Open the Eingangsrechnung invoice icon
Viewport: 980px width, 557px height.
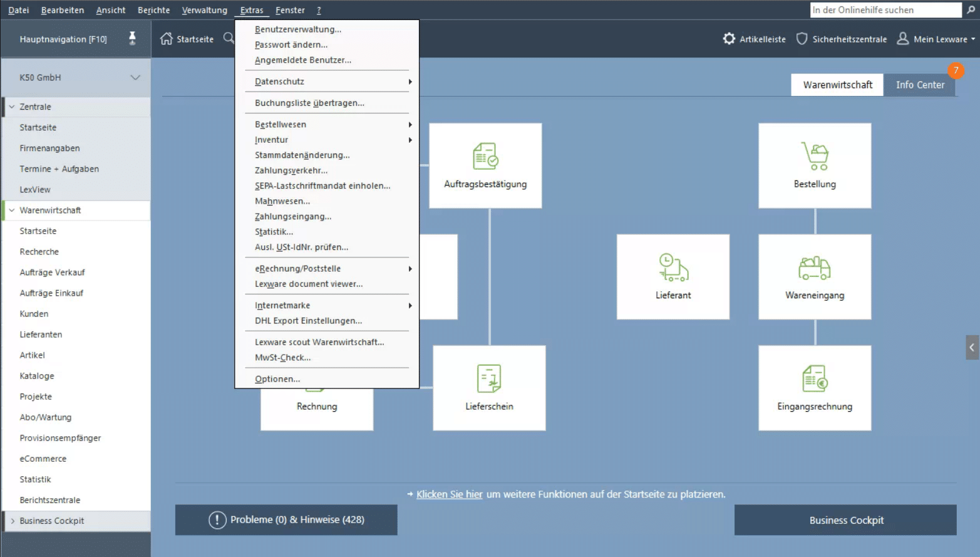815,379
